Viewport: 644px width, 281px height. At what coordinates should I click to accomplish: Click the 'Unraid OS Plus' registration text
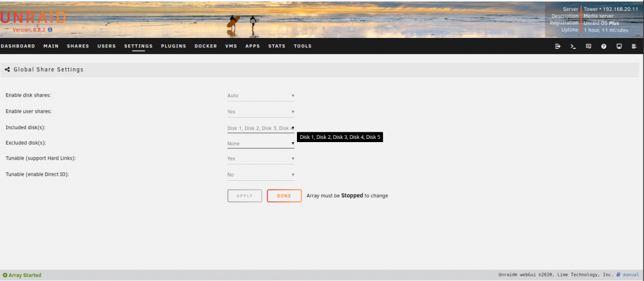click(x=601, y=23)
